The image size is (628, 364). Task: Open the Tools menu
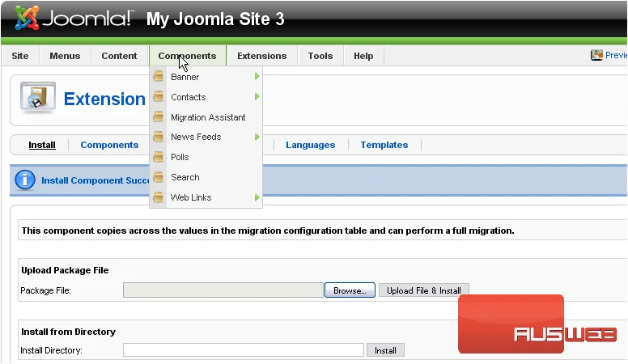(x=320, y=56)
